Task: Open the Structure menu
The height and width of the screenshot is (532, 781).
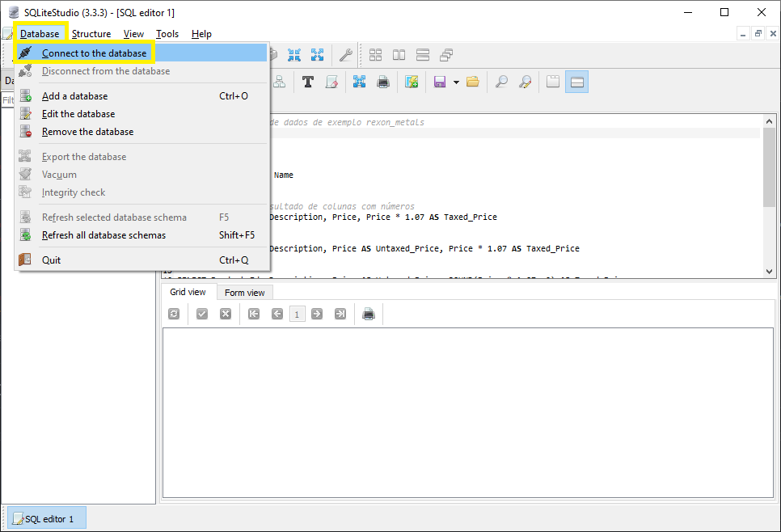Action: click(x=91, y=34)
